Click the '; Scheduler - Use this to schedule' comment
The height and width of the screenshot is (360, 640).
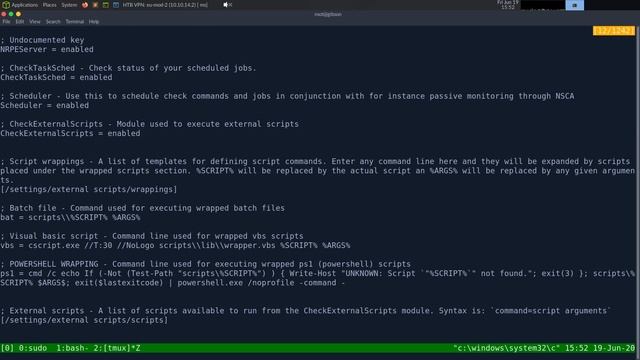pos(287,96)
